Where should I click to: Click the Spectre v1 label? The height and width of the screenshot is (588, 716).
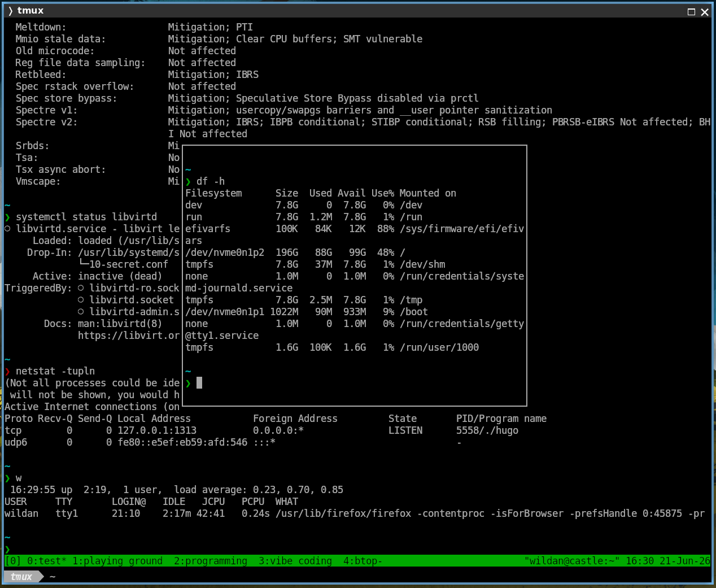(47, 110)
